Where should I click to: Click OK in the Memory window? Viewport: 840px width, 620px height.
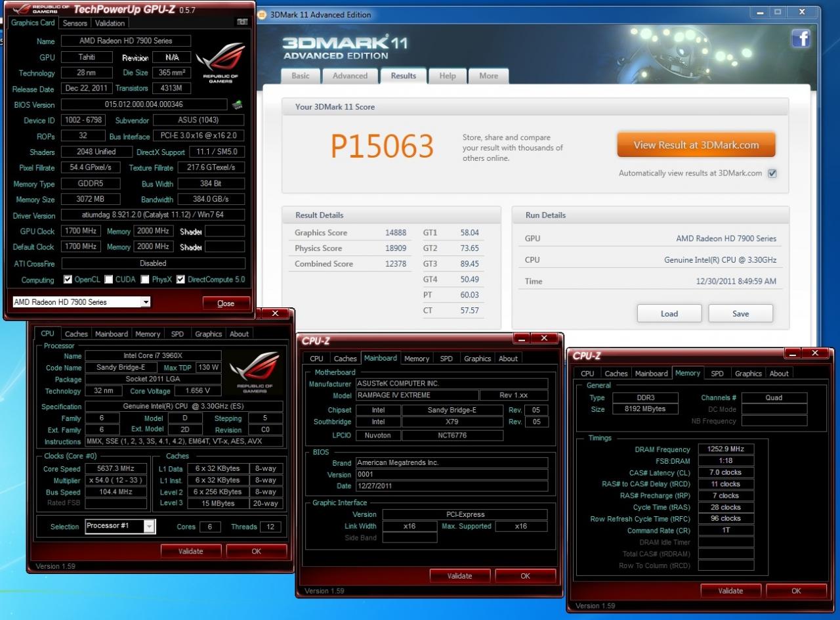(796, 590)
